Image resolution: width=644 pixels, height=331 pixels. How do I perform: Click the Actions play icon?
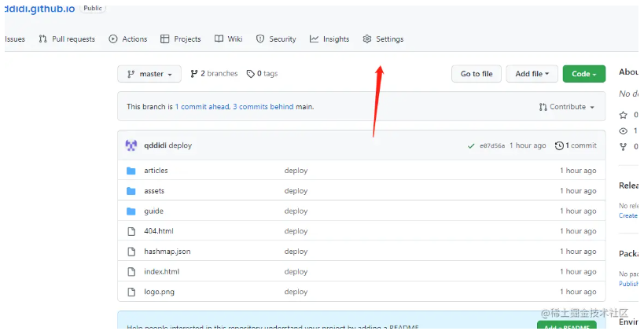click(x=113, y=39)
